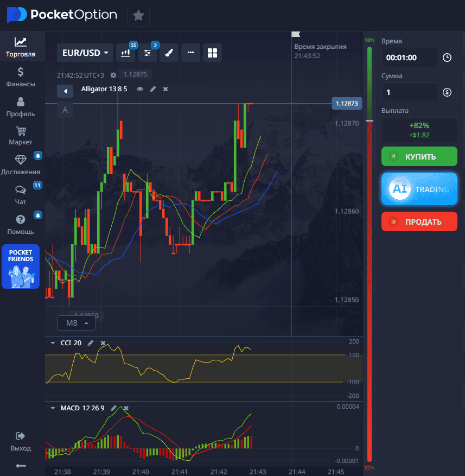Click the 21:42:52 UTC+3 time text
The width and height of the screenshot is (465, 476).
[x=80, y=75]
